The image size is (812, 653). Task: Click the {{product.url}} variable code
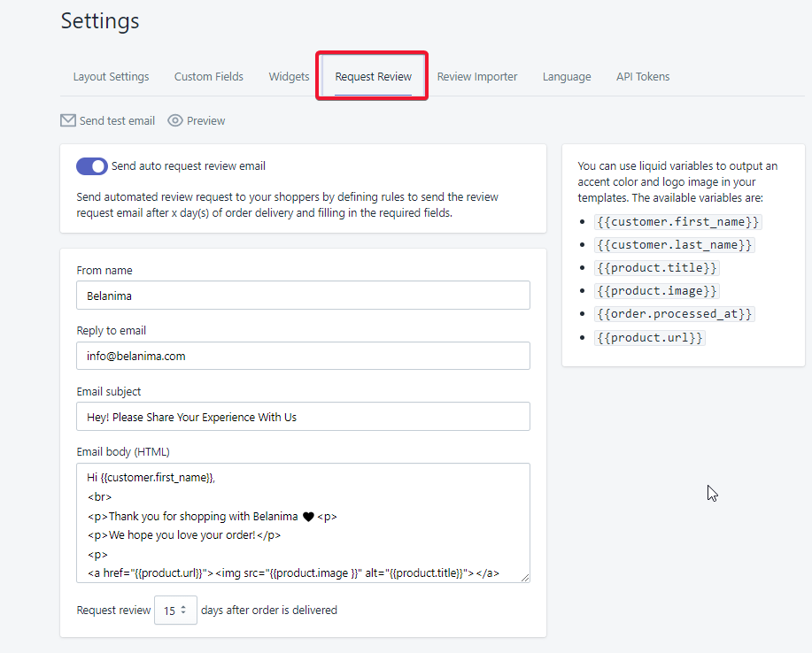tap(650, 337)
